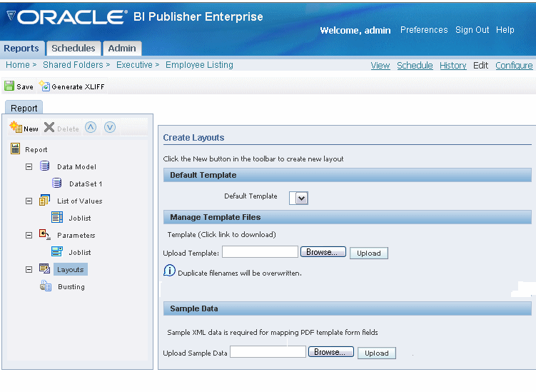Open Preferences in the header
The width and height of the screenshot is (536, 392).
424,30
